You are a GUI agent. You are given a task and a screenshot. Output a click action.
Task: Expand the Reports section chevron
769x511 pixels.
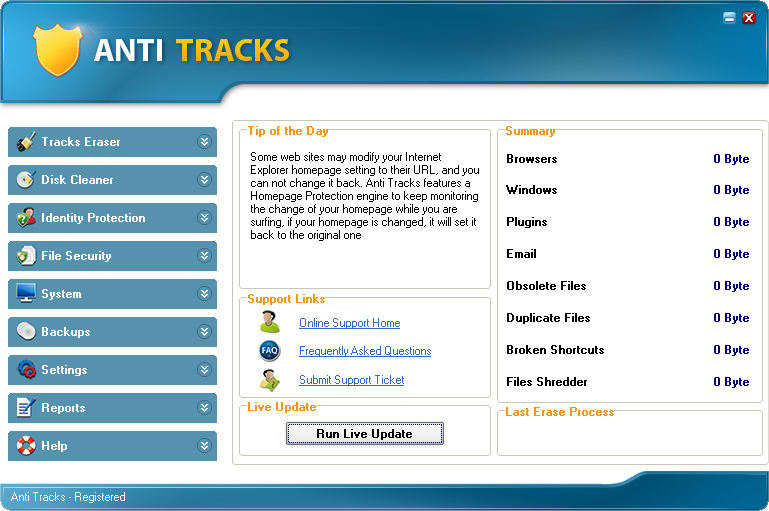pyautogui.click(x=205, y=408)
